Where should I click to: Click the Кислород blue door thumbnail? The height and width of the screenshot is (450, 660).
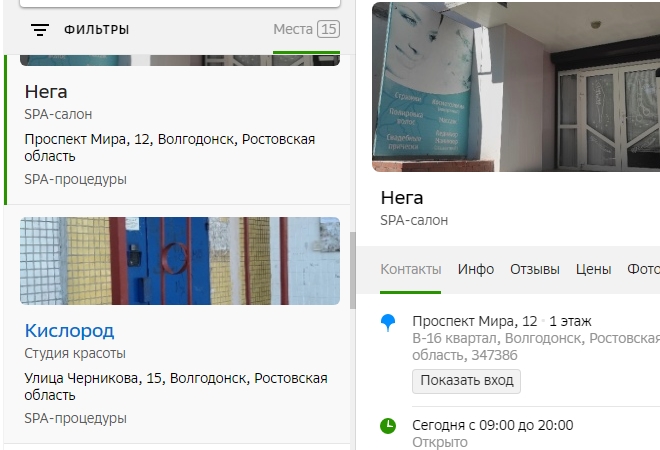[x=180, y=261]
